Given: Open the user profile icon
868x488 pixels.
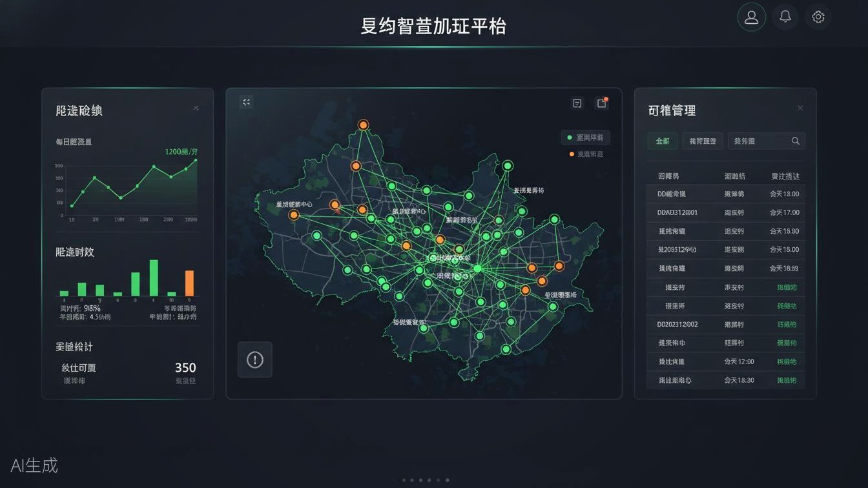Looking at the screenshot, I should (751, 17).
